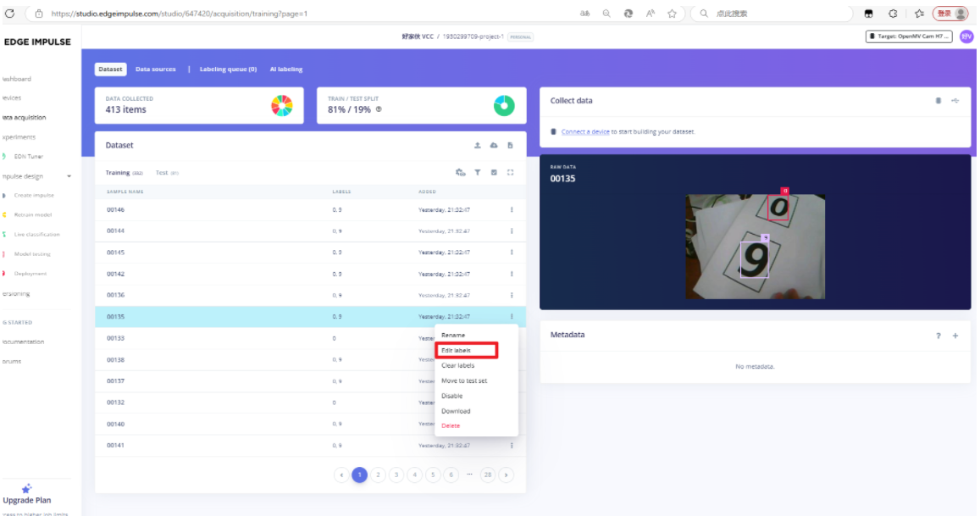This screenshot has height=522, width=980.
Task: Switch to the Dataset tab
Action: pos(111,69)
